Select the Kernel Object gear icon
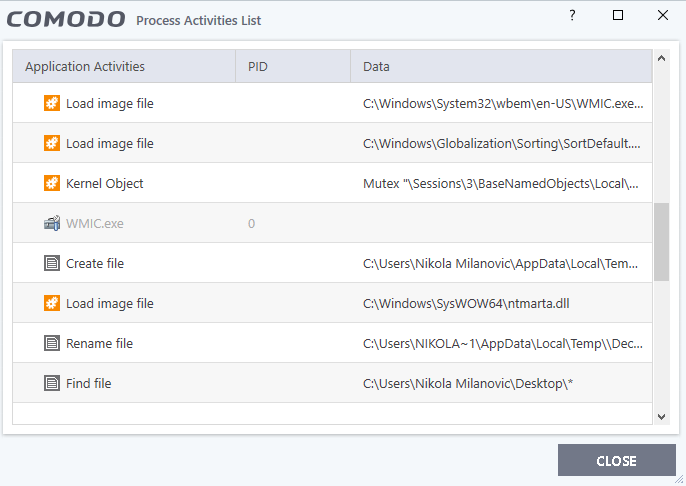Viewport: 686px width, 486px height. [x=52, y=183]
